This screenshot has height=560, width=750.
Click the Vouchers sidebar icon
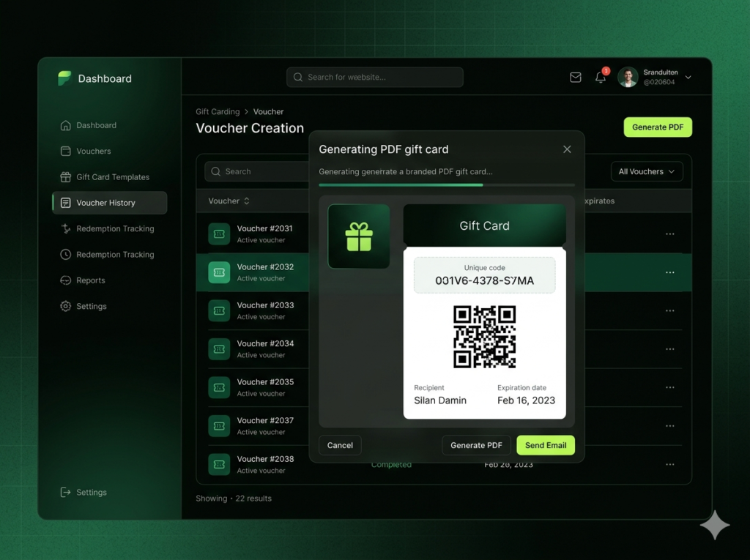65,151
